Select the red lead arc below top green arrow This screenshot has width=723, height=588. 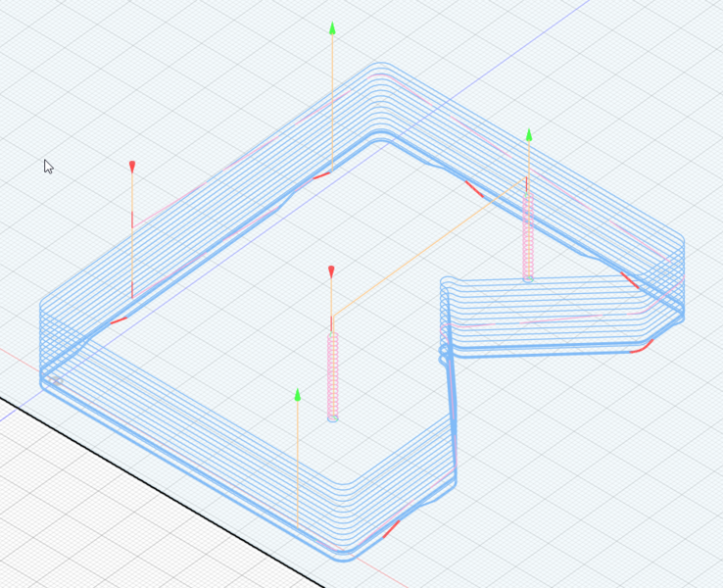pos(319,176)
